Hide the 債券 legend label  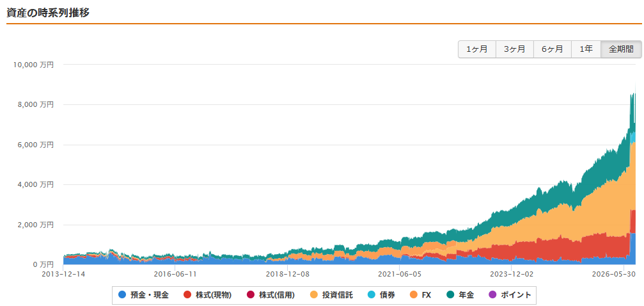(387, 295)
